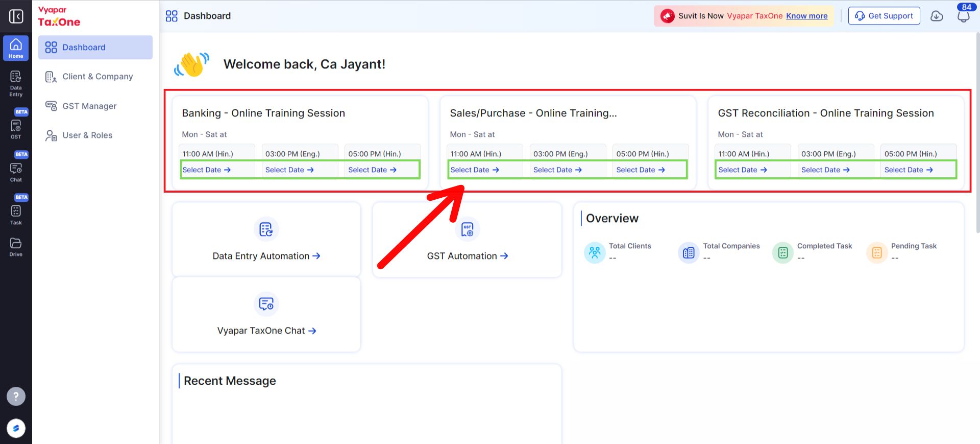The image size is (980, 444).
Task: Click the GST Automation card icon
Action: click(x=467, y=229)
